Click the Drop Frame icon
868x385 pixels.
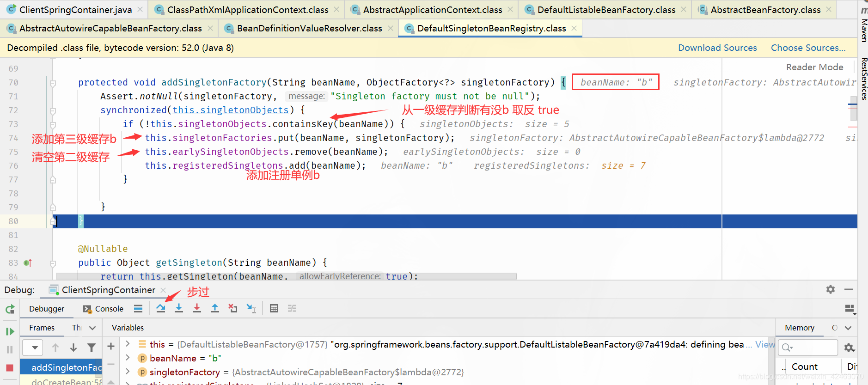pos(233,308)
